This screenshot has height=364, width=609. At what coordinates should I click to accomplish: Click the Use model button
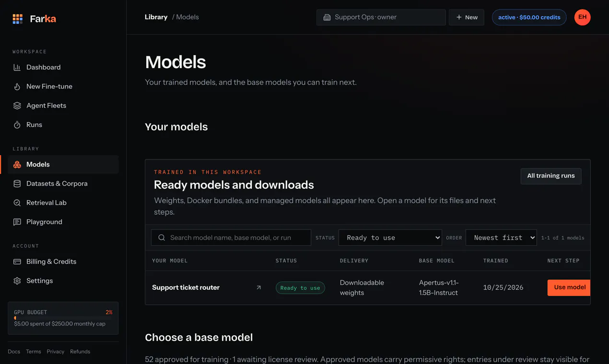coord(569,287)
